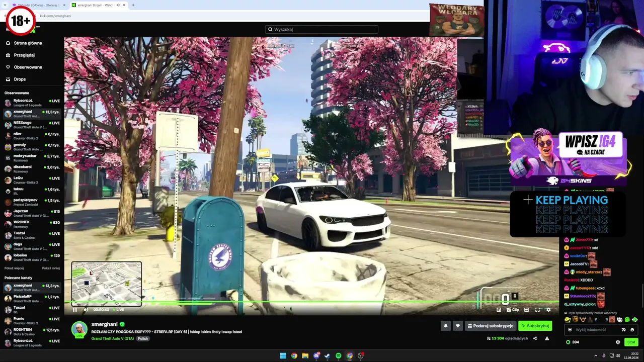
Task: Report the stream with warning icon
Action: point(547,338)
